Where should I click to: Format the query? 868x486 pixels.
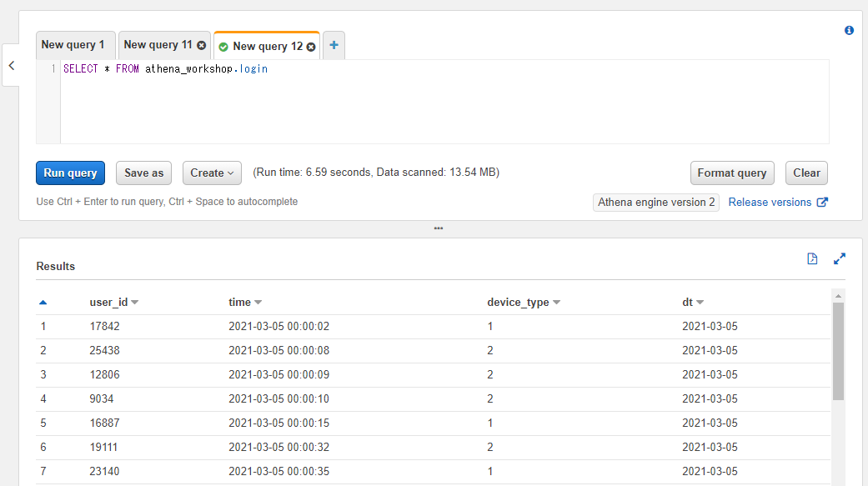[732, 173]
